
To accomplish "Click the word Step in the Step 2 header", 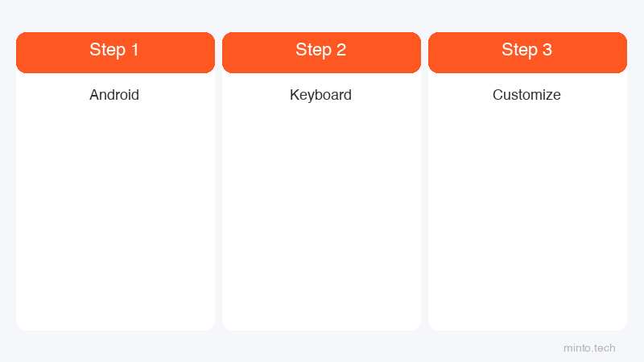I will [313, 50].
